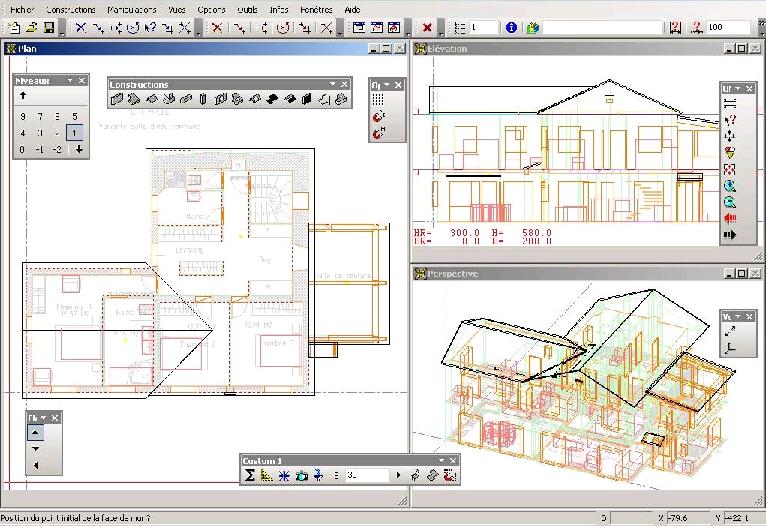The image size is (766, 526).
Task: Select level 0 in Niveaux panel
Action: coord(22,149)
